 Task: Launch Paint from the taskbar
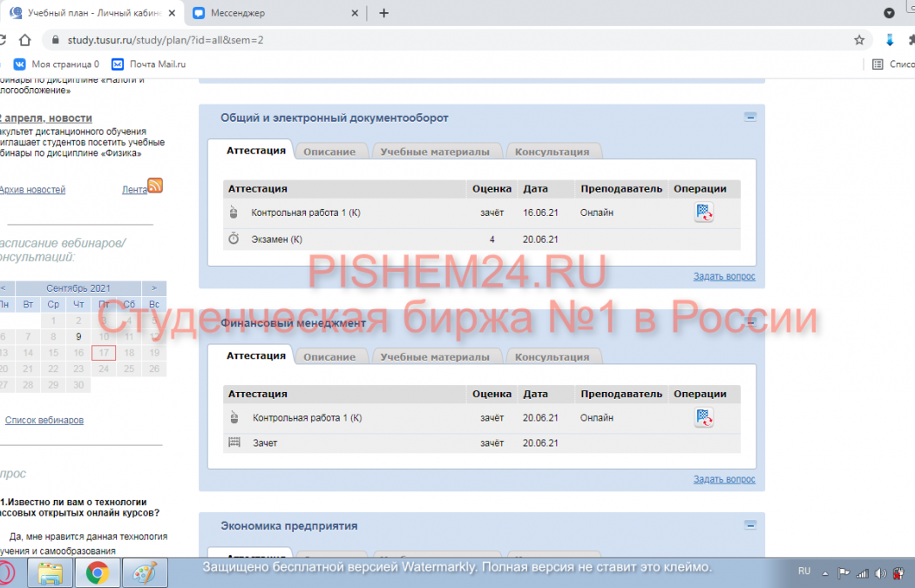pos(144,572)
